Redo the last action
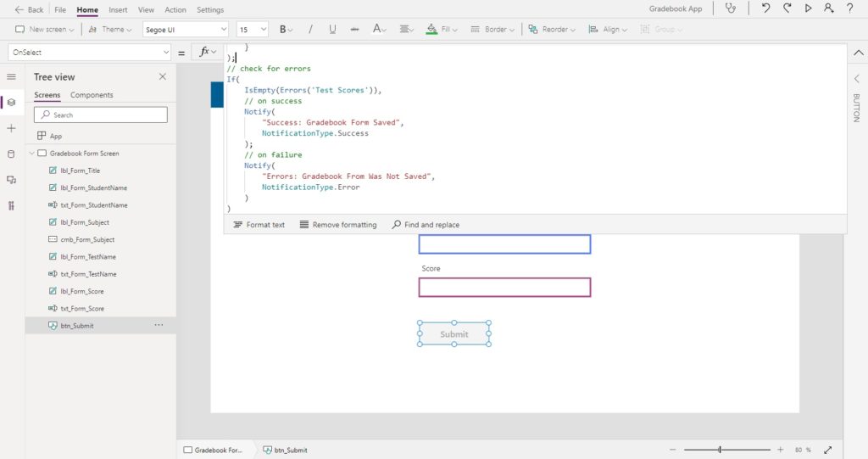This screenshot has width=868, height=459. pos(787,8)
